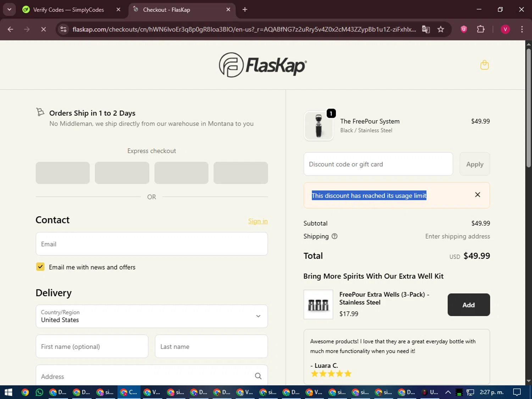
Task: Click The FreePour System product name
Action: [x=370, y=121]
